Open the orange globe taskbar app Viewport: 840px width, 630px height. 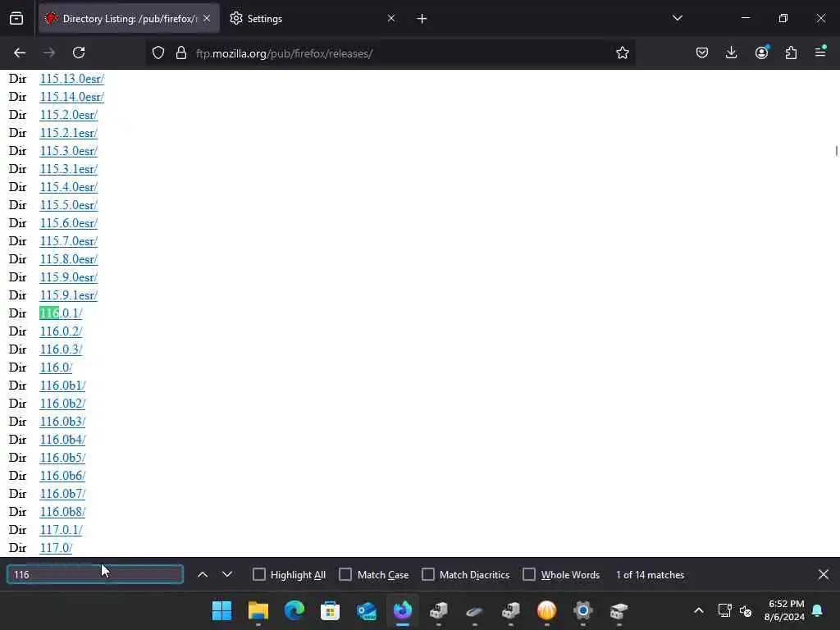[x=546, y=610]
